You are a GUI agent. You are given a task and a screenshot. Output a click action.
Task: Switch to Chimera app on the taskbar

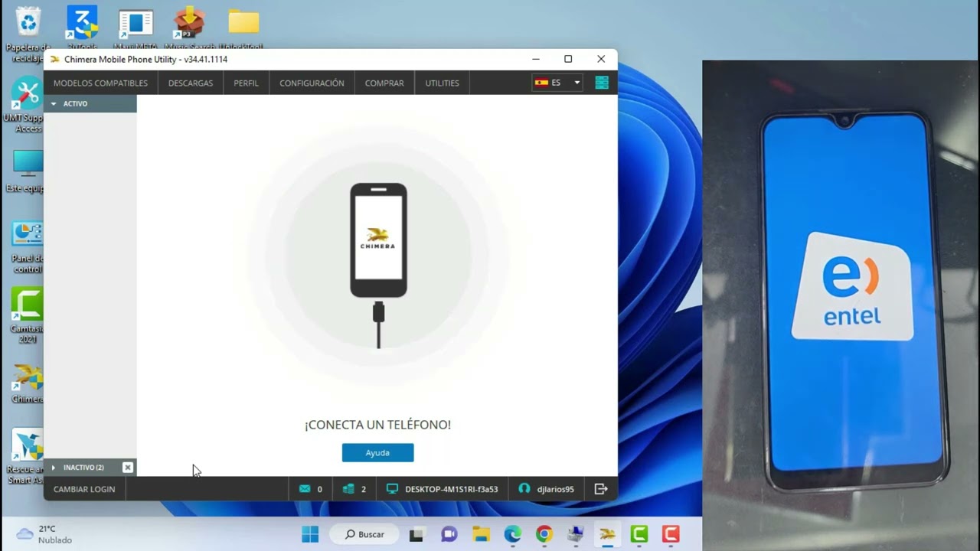coord(607,534)
